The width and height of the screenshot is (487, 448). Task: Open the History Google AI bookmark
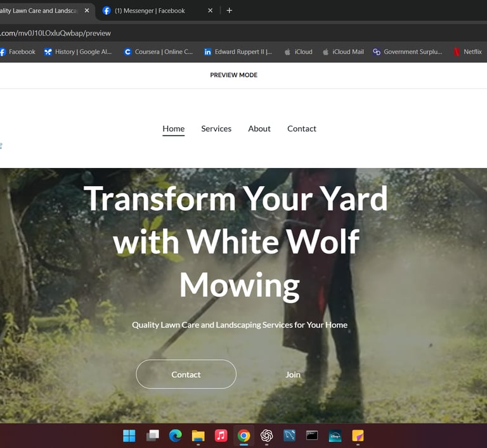pos(78,52)
